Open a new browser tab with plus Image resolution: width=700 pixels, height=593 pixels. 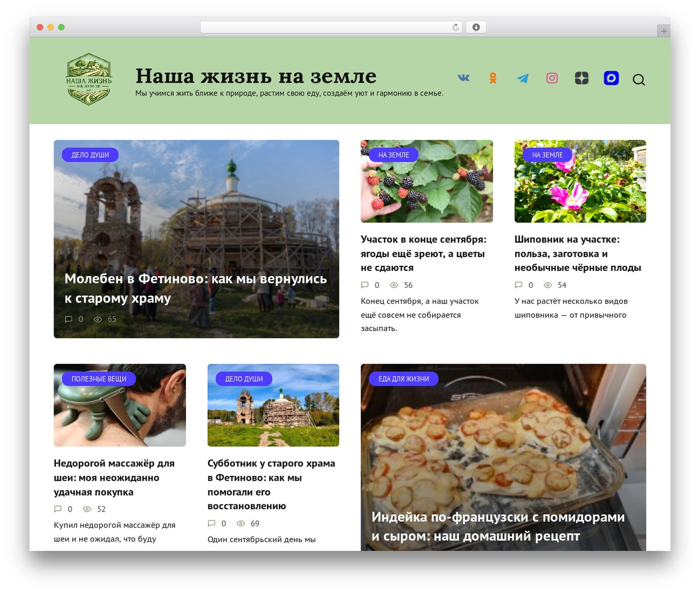point(664,31)
